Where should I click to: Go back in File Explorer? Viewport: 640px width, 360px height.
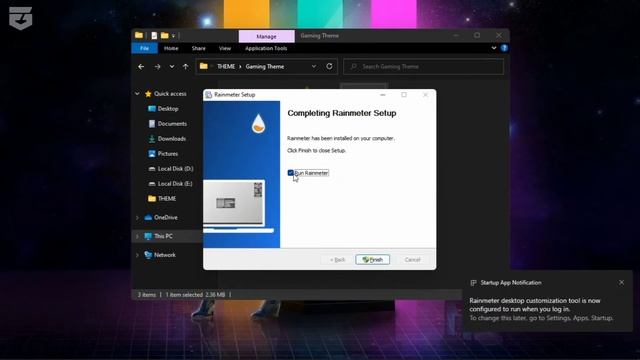(141, 67)
